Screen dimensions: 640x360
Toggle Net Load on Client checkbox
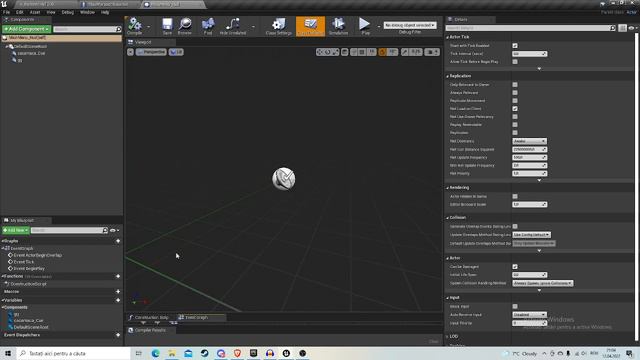click(515, 109)
